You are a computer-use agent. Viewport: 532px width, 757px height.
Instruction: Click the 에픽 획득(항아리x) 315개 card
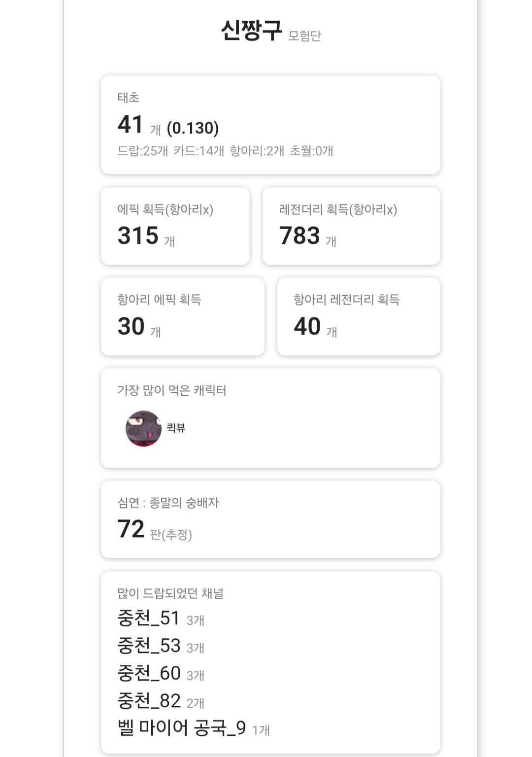pos(175,226)
